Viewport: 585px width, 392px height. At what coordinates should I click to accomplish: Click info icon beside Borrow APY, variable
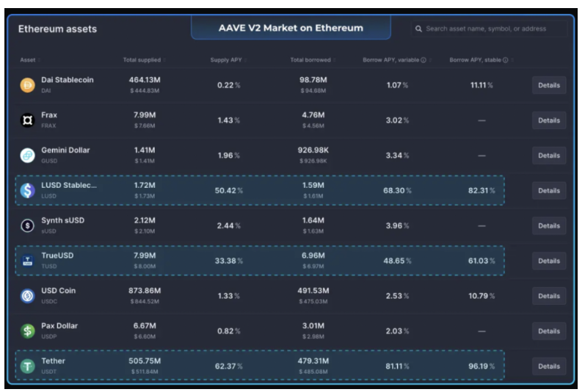click(x=423, y=60)
